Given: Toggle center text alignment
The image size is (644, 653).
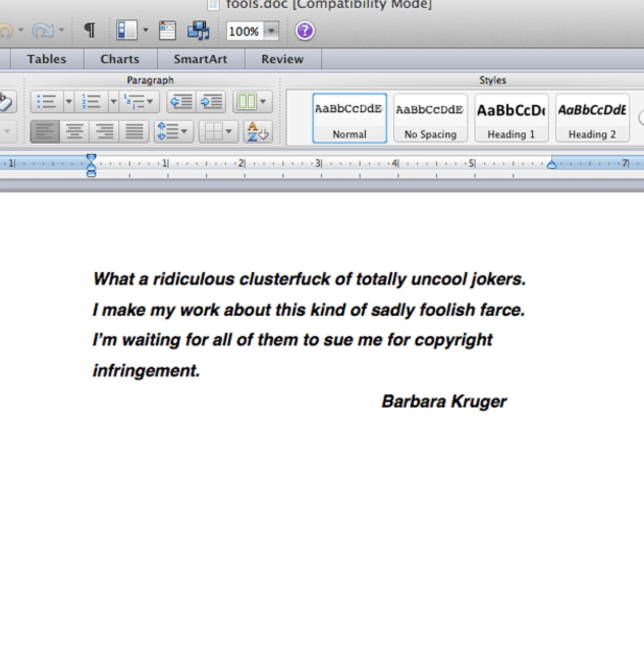Looking at the screenshot, I should [x=75, y=132].
